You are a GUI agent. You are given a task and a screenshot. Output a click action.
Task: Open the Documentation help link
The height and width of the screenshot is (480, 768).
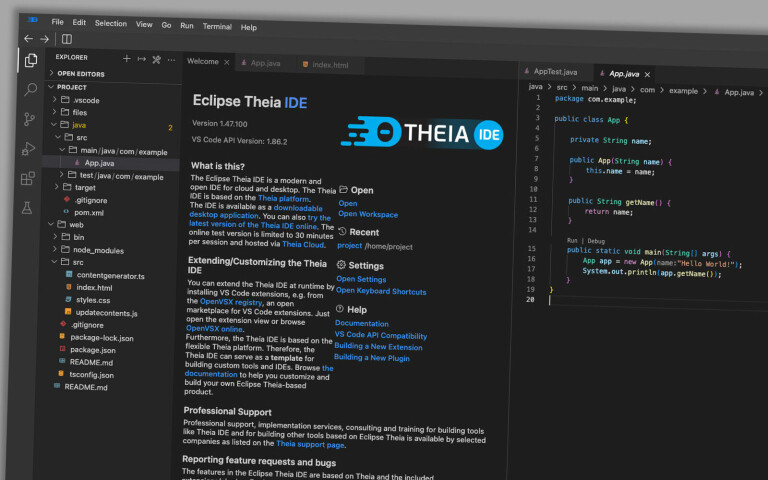point(361,323)
